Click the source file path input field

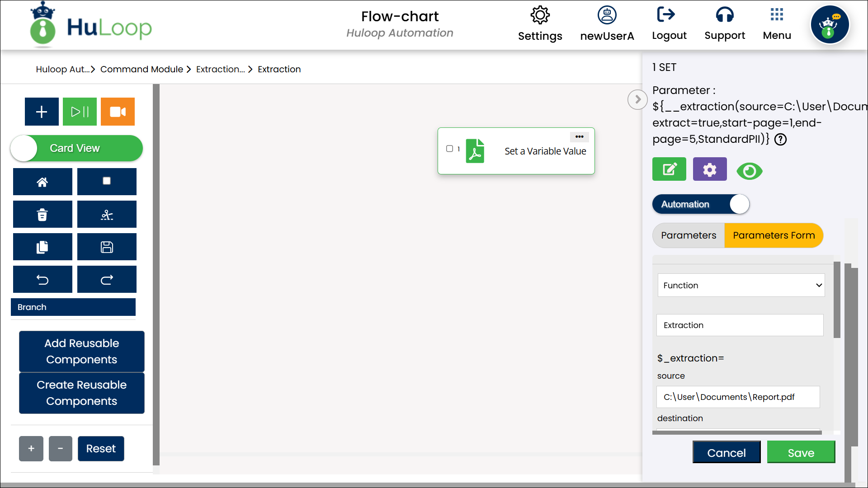point(737,397)
